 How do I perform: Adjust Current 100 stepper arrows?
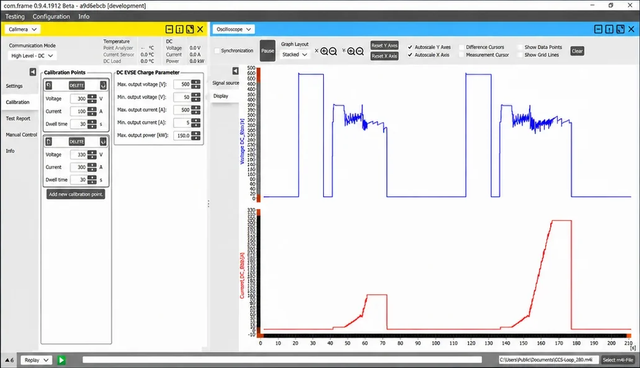pyautogui.click(x=92, y=111)
